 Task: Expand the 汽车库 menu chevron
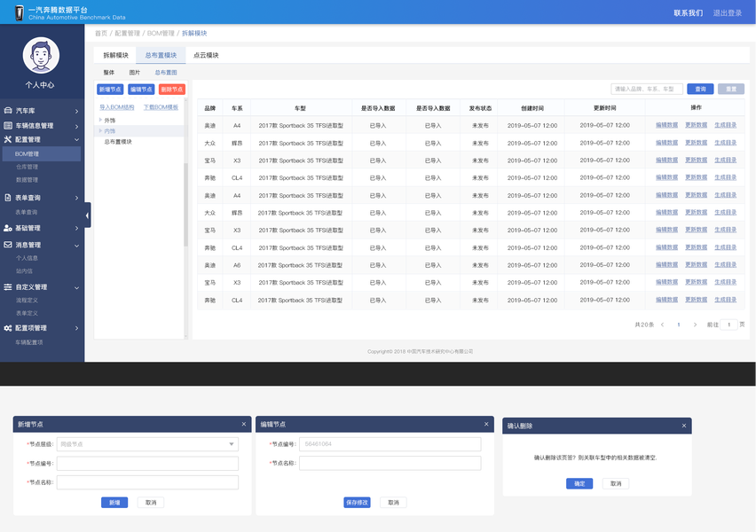76,112
